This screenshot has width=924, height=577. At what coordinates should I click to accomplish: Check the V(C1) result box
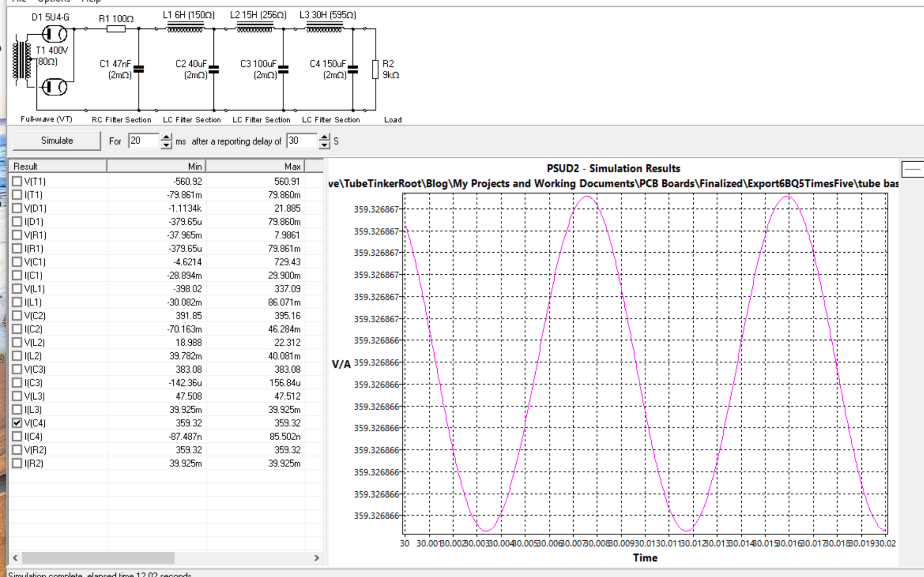click(x=17, y=262)
